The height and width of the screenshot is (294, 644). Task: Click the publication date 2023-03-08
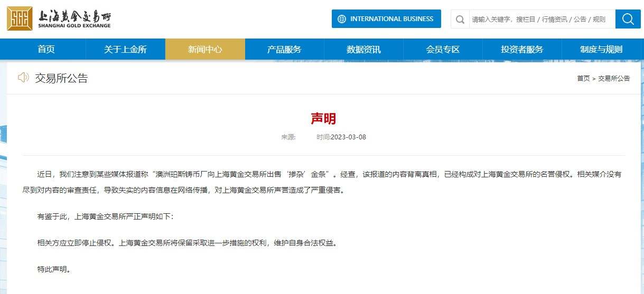click(348, 137)
